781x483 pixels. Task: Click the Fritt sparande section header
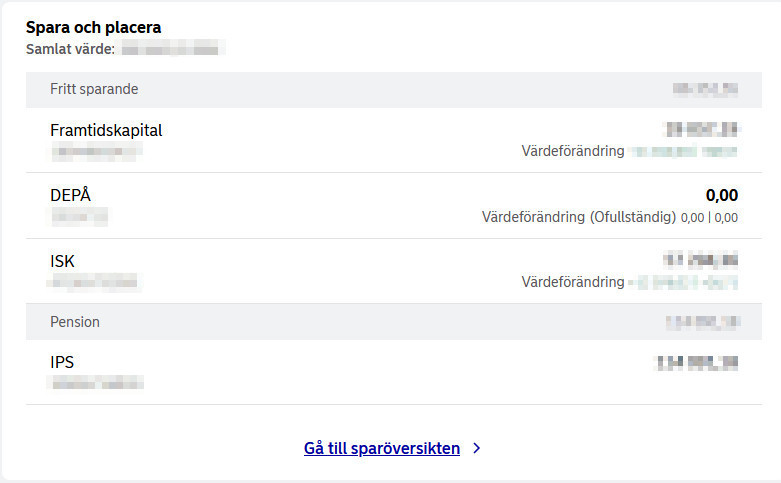coord(94,89)
